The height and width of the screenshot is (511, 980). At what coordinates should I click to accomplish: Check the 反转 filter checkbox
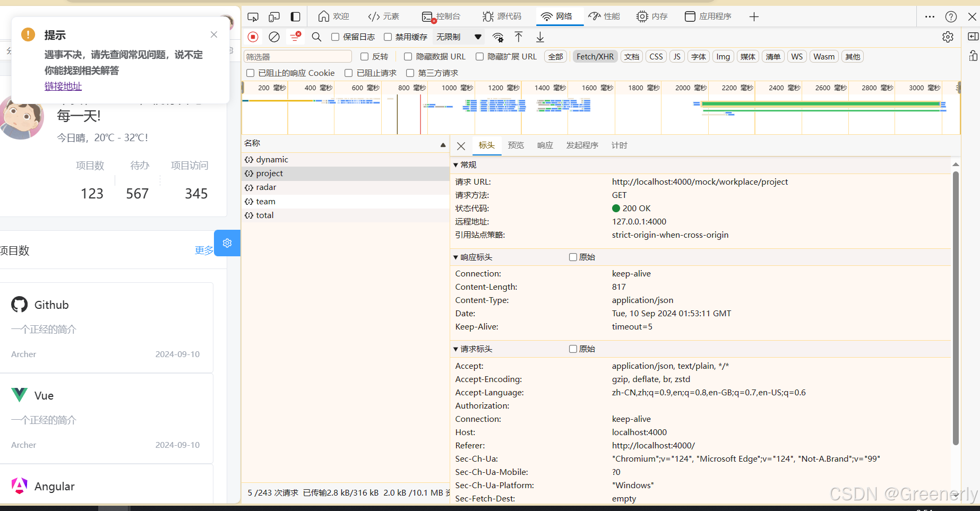364,56
